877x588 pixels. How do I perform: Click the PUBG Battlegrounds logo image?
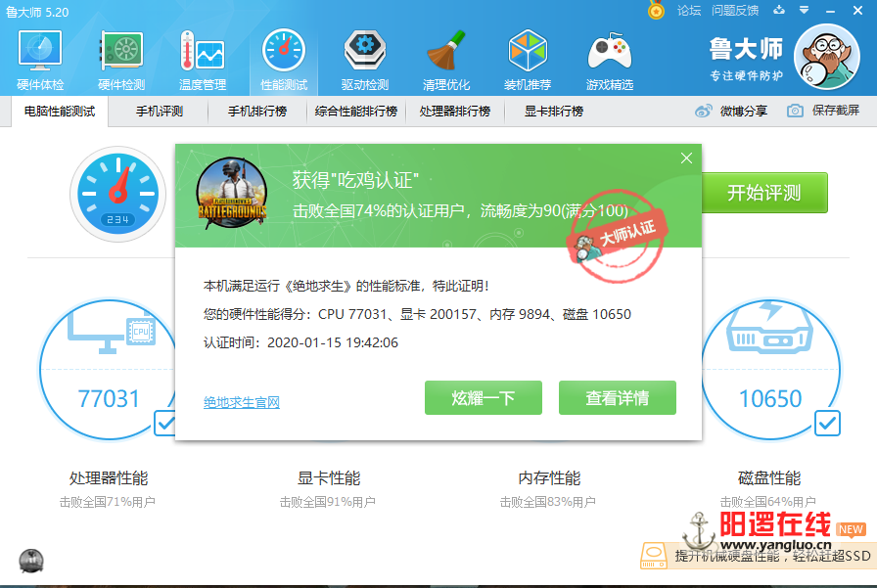[x=232, y=194]
